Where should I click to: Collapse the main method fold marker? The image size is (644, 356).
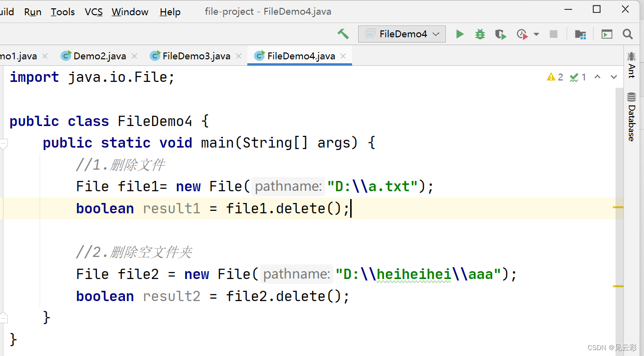[4, 144]
